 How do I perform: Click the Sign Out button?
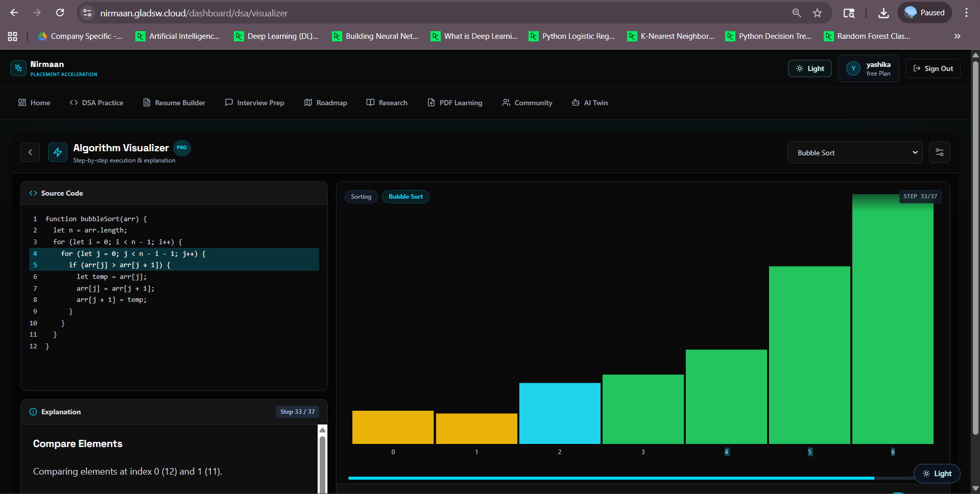coord(933,68)
